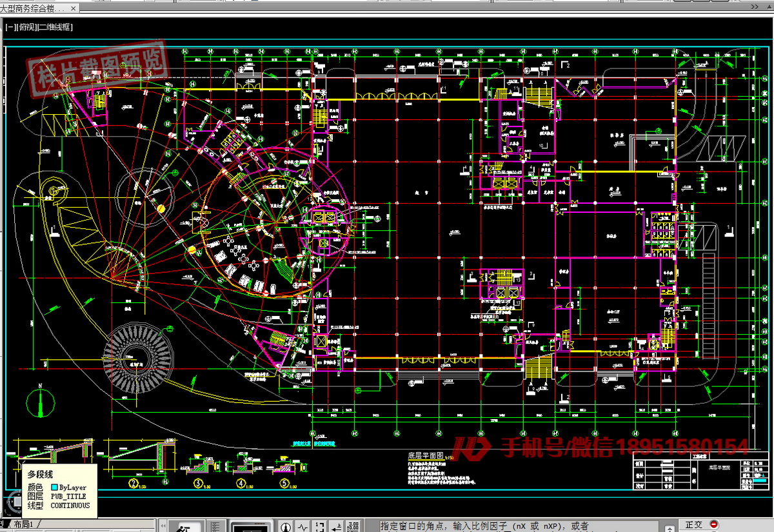Switch to the 布局1 layout tab

tap(26, 525)
